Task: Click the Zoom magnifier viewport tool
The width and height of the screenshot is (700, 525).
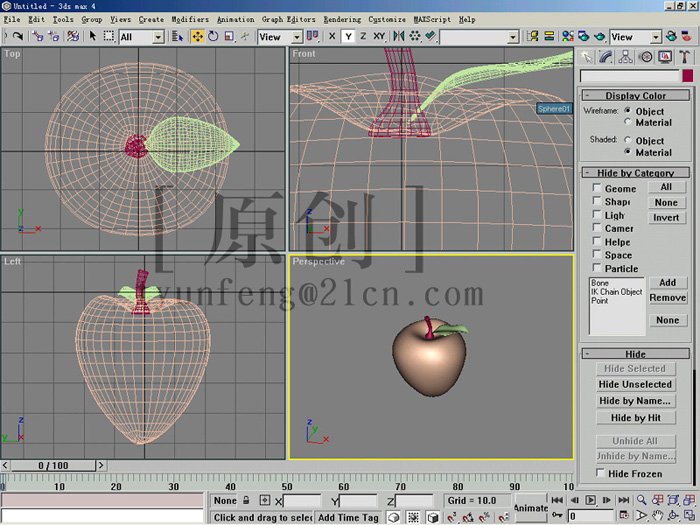Action: tap(642, 500)
